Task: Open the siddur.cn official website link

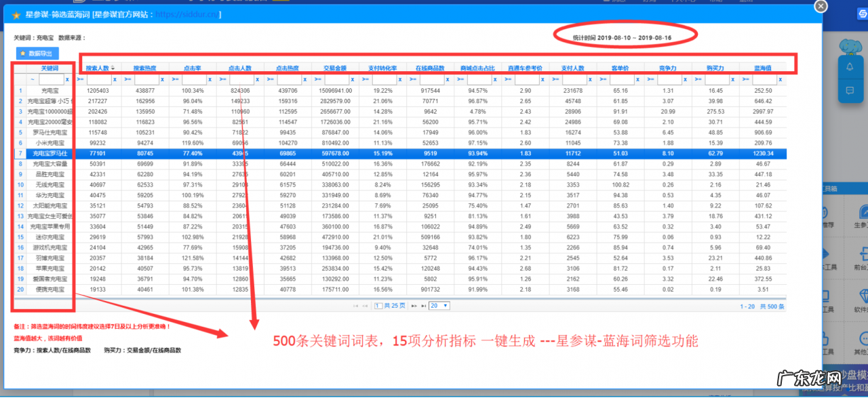Action: pos(188,14)
